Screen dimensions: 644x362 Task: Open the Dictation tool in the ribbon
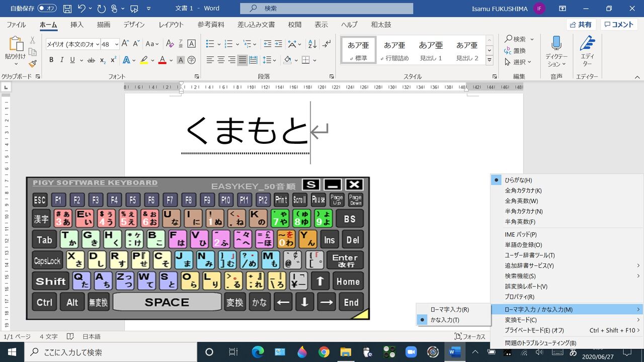(x=555, y=49)
